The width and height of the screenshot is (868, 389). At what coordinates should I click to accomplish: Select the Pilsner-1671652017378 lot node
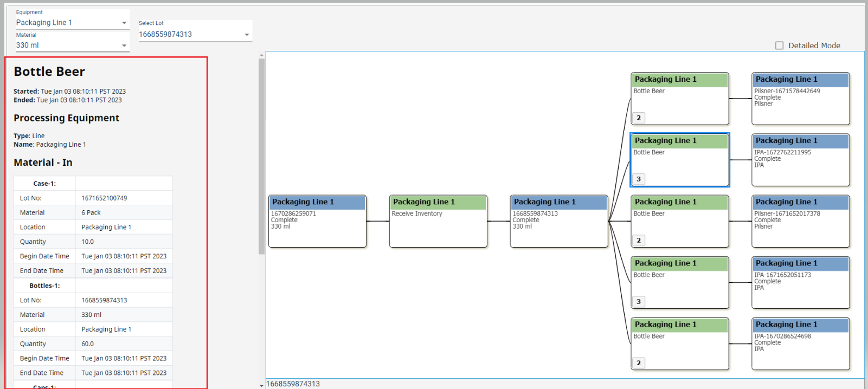pyautogui.click(x=800, y=221)
